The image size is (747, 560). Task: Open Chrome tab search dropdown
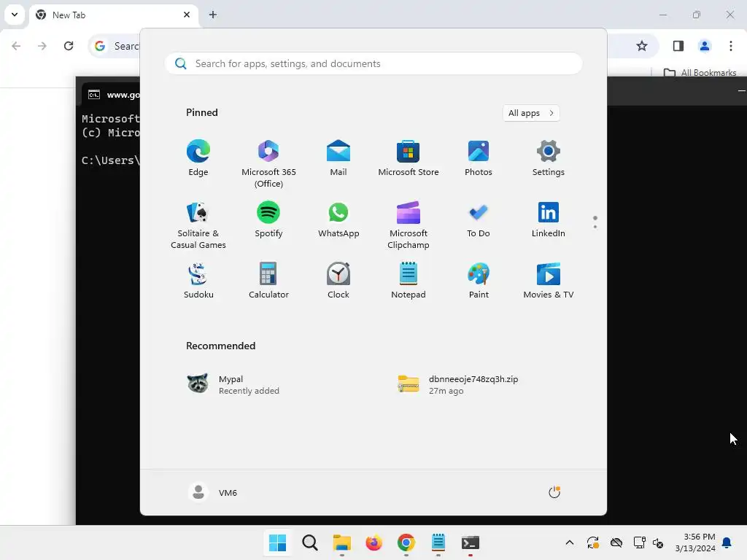(15, 15)
